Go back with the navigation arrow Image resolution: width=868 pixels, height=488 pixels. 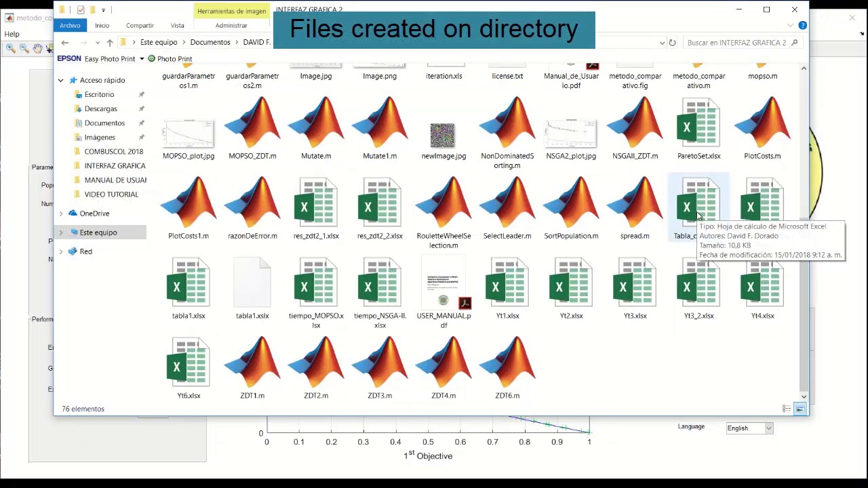click(x=65, y=43)
